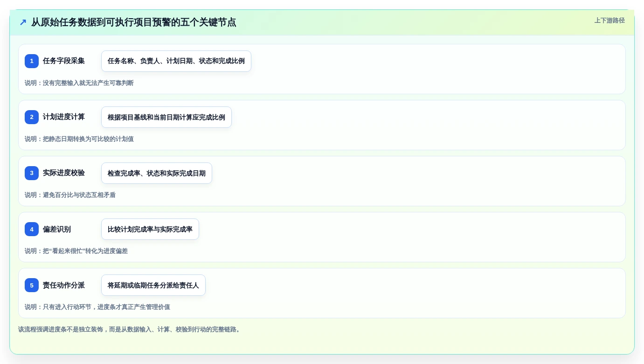Click the note 避免百分比与状态互相矛盾
644x364 pixels.
click(x=70, y=195)
